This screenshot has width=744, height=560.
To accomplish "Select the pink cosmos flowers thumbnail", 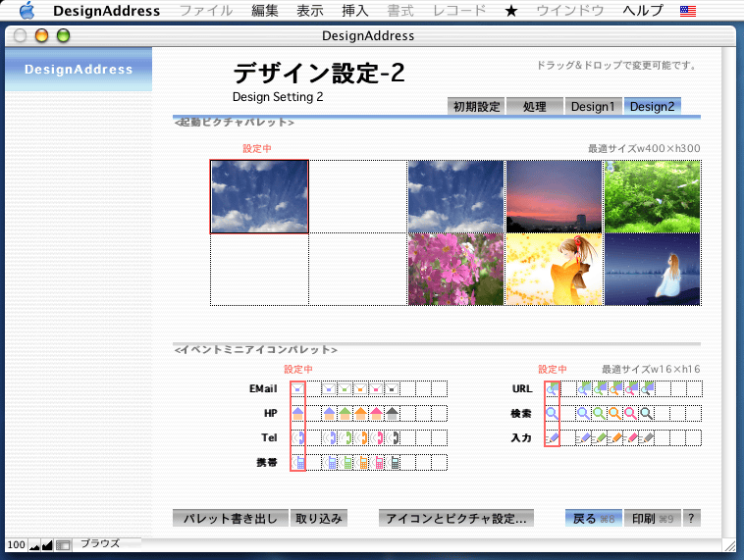I will (455, 270).
